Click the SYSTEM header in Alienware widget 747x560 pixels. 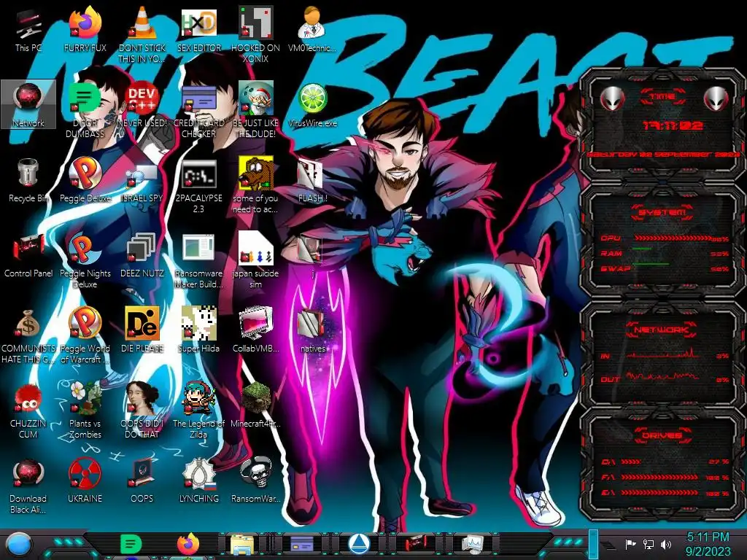pos(662,212)
